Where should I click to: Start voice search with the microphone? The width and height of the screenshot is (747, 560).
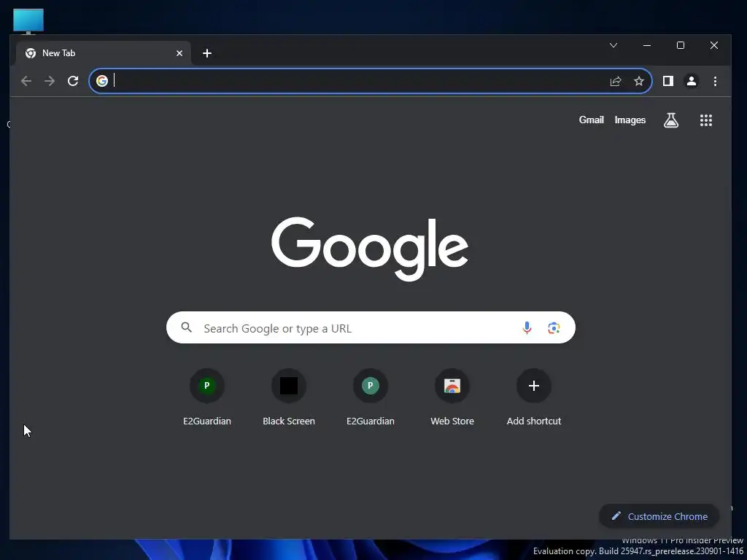click(527, 327)
